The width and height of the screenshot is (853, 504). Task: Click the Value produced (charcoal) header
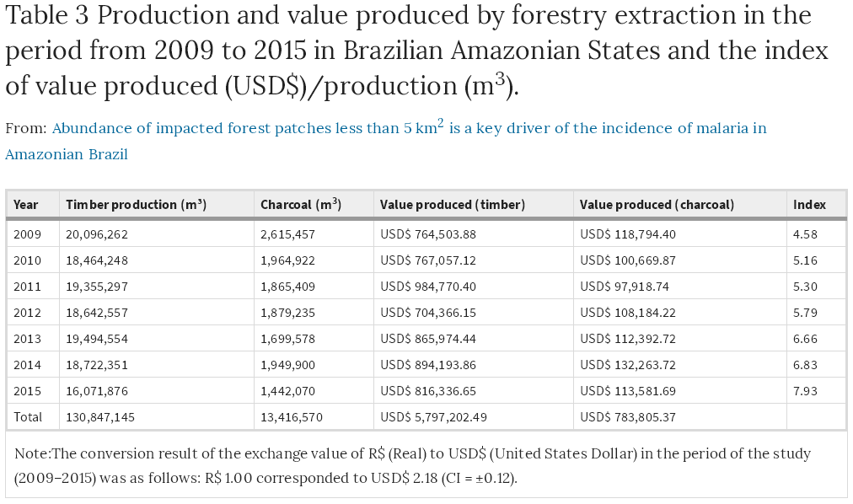pyautogui.click(x=657, y=205)
